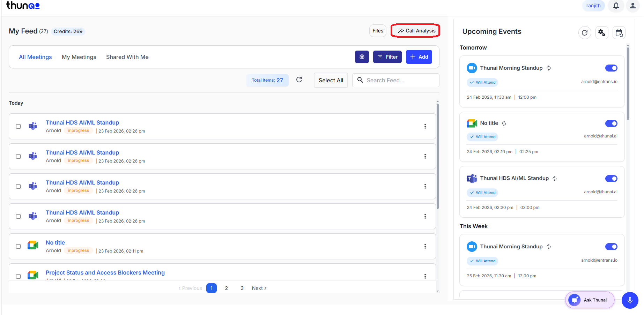Toggle off upcoming Thunai HDS AI/ML Standup event
Image resolution: width=644 pixels, height=315 pixels.
611,179
